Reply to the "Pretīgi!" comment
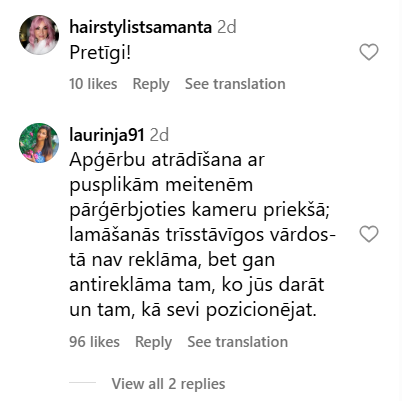 tap(151, 84)
